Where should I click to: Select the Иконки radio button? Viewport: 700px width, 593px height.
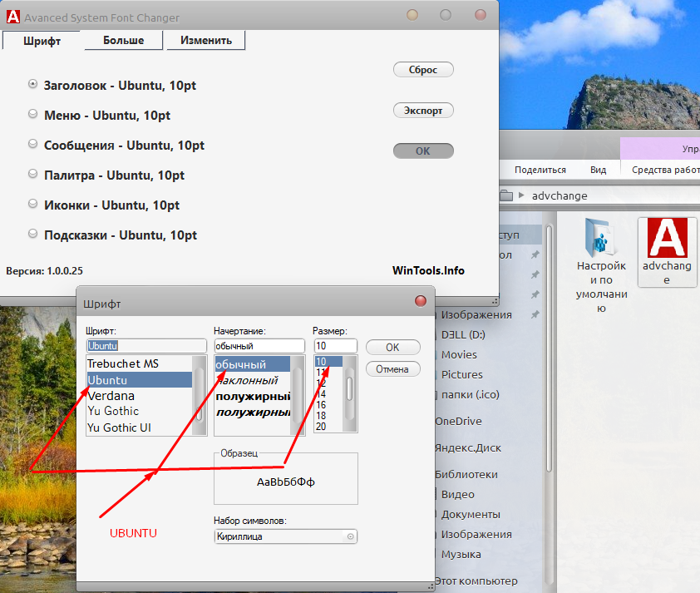32,204
